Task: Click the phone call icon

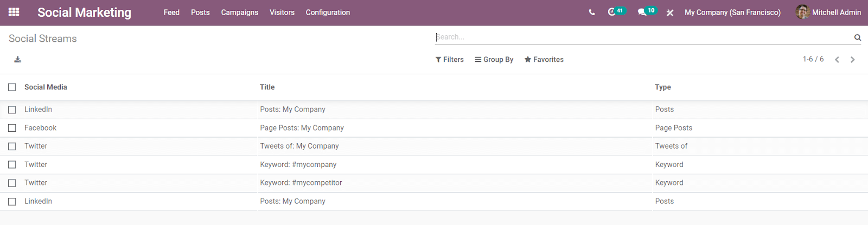Action: point(592,12)
